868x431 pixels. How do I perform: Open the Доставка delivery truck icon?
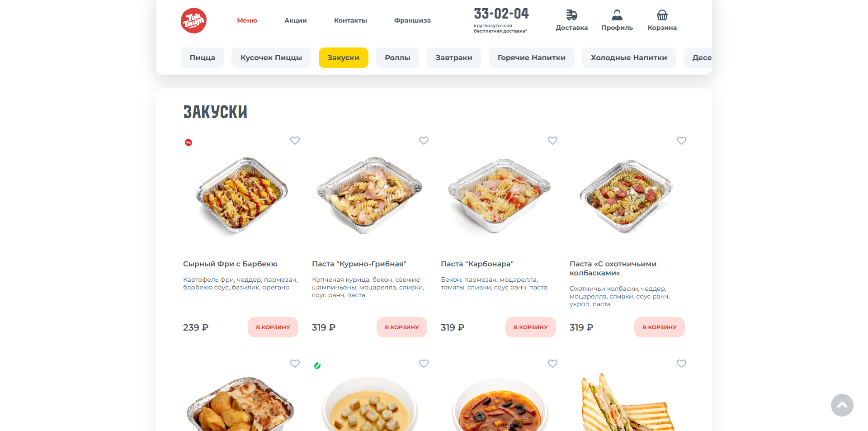point(571,15)
